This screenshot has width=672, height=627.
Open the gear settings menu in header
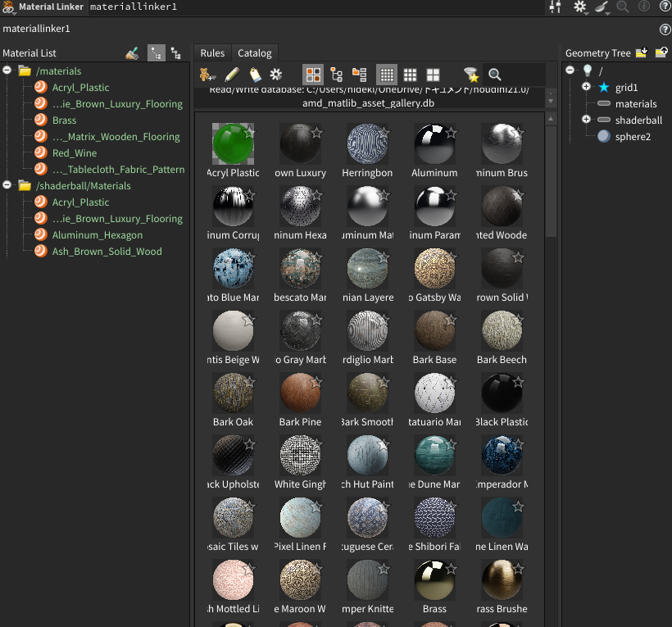580,7
